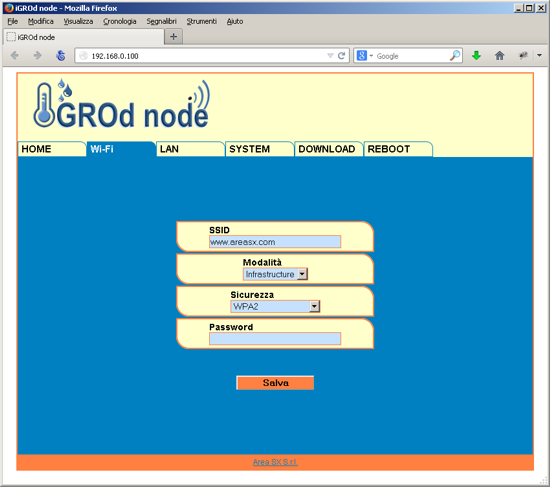This screenshot has width=550, height=487.
Task: Open a new tab with plus icon
Action: [x=173, y=36]
